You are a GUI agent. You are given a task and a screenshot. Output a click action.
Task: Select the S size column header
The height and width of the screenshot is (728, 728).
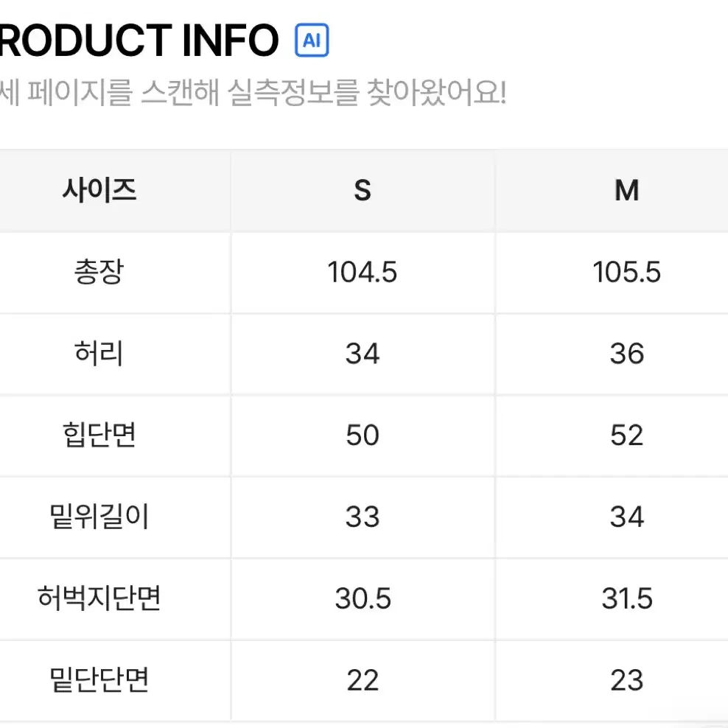[x=363, y=190]
